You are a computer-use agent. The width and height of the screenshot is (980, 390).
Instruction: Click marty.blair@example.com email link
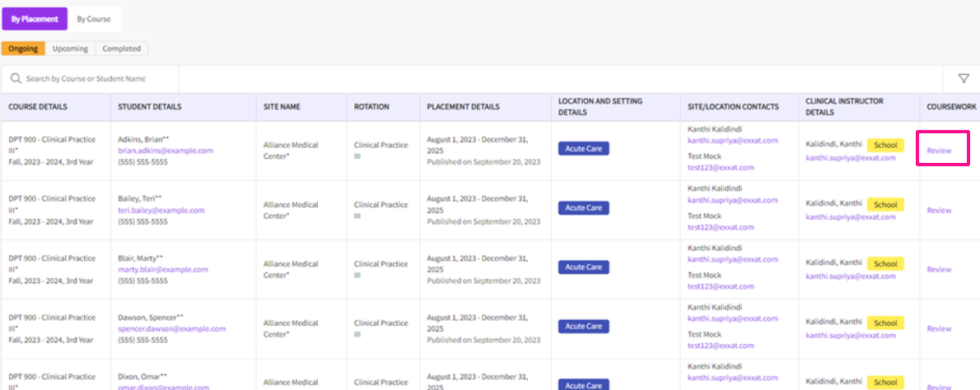162,269
